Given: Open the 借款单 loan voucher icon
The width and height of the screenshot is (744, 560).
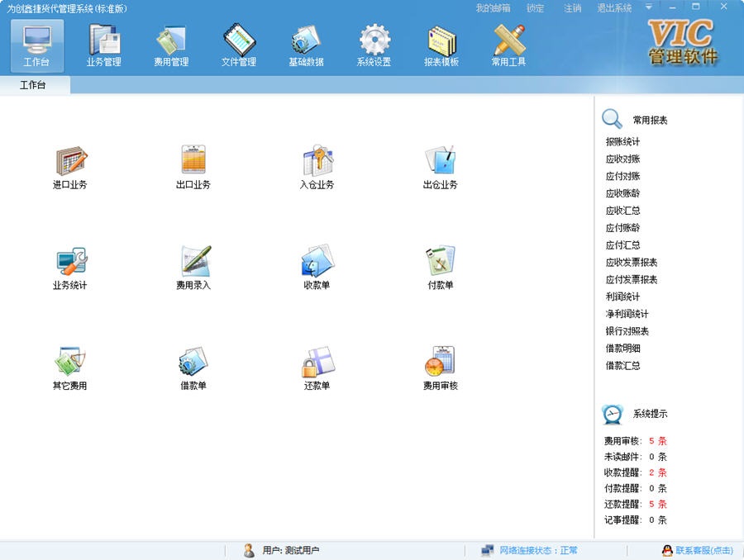Looking at the screenshot, I should [x=193, y=366].
